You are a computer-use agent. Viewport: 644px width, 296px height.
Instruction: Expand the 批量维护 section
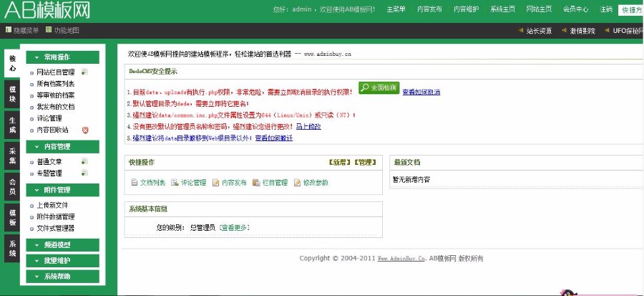[62, 261]
